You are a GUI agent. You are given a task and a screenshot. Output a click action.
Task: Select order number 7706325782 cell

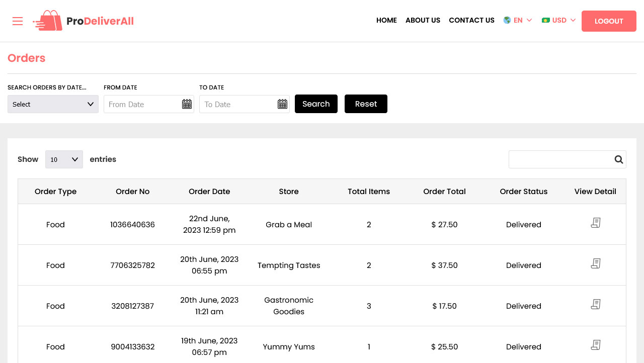pos(132,265)
